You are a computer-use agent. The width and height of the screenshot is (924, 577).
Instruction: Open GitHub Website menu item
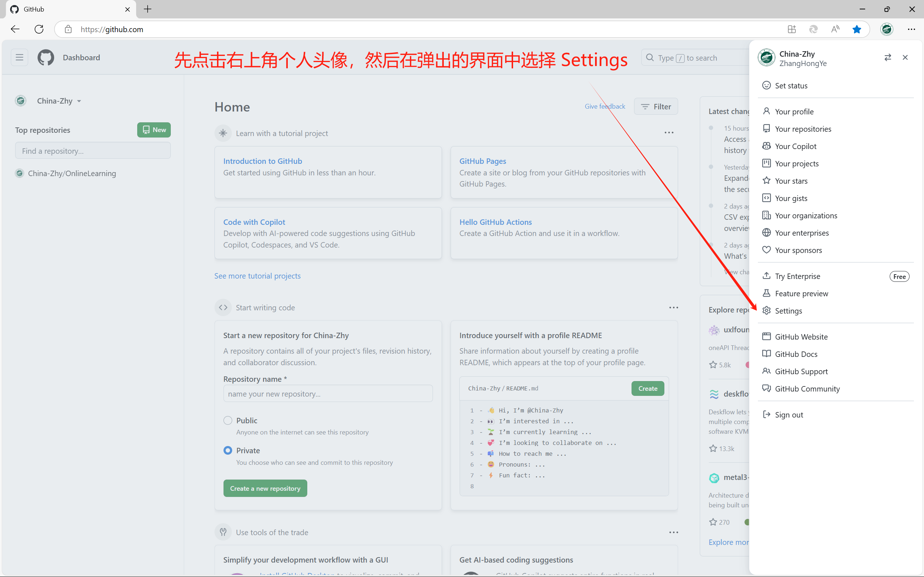[x=836, y=337]
